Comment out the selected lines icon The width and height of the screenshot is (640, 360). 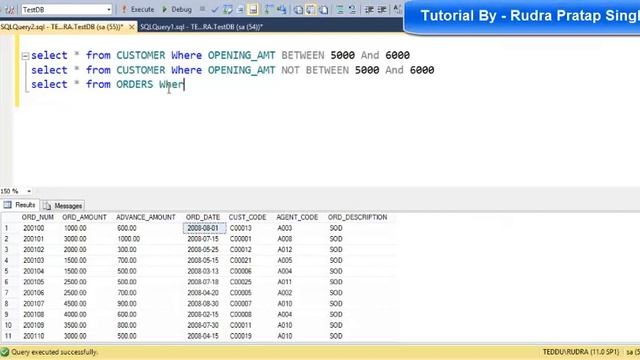coord(340,9)
